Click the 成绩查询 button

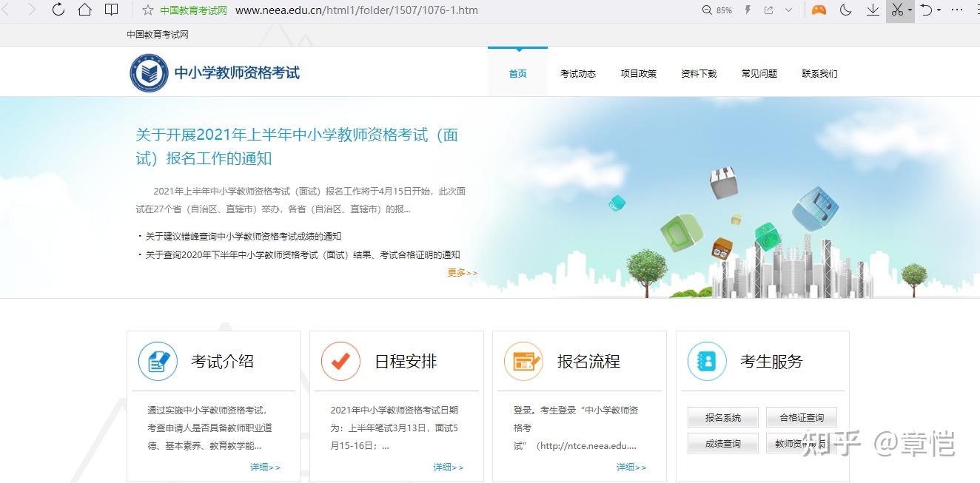tap(723, 444)
